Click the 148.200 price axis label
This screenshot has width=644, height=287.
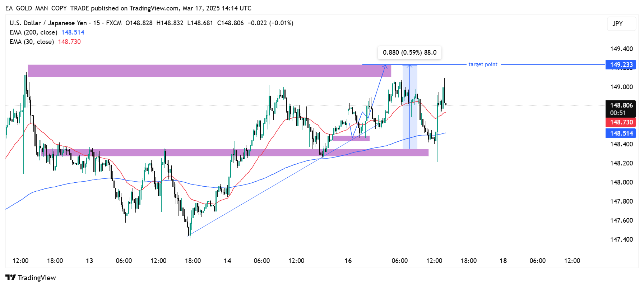coord(621,163)
